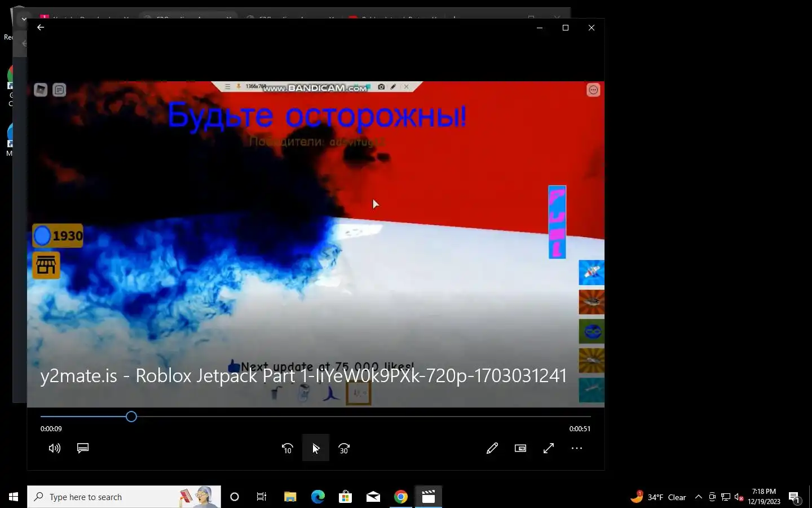Image resolution: width=812 pixels, height=508 pixels.
Task: Open the clock showing 7:18 PM
Action: tap(764, 497)
